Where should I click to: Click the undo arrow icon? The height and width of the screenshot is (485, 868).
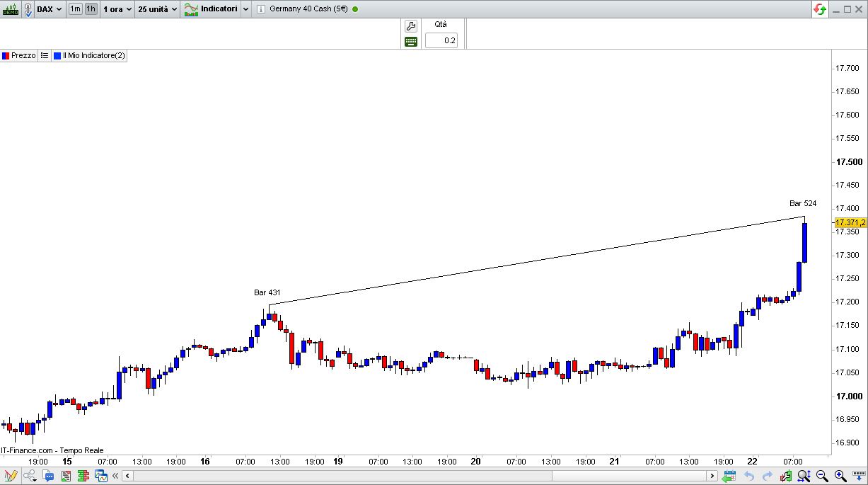(x=748, y=476)
